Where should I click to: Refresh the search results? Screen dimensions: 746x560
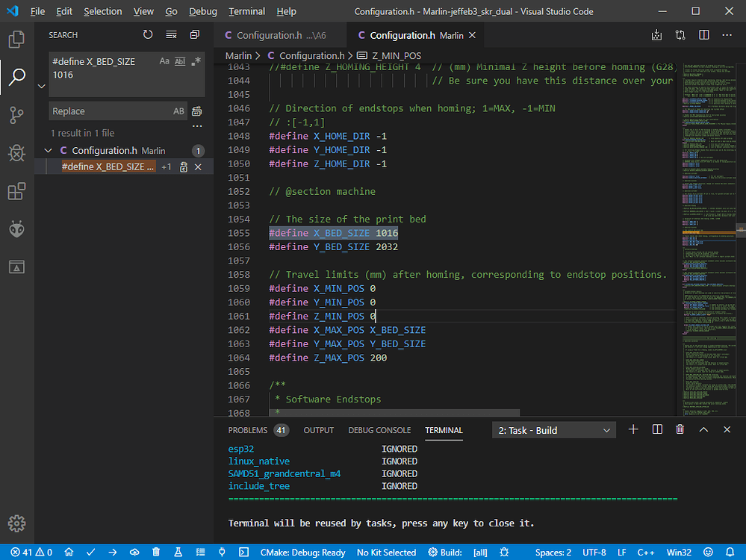tap(148, 34)
